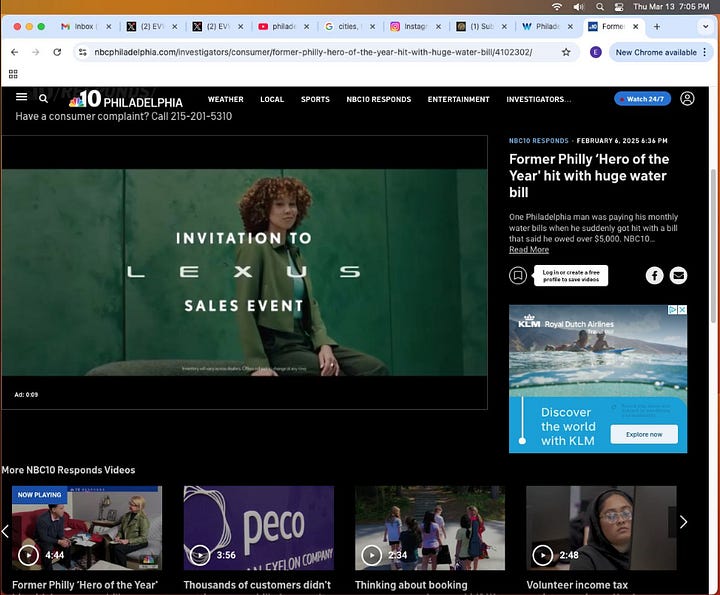Open the menu bar clock Thu Mar 13
The width and height of the screenshot is (720, 595).
point(671,7)
